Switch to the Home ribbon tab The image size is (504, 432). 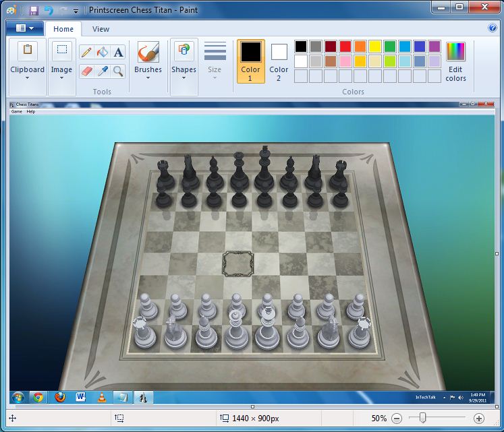[x=63, y=29]
